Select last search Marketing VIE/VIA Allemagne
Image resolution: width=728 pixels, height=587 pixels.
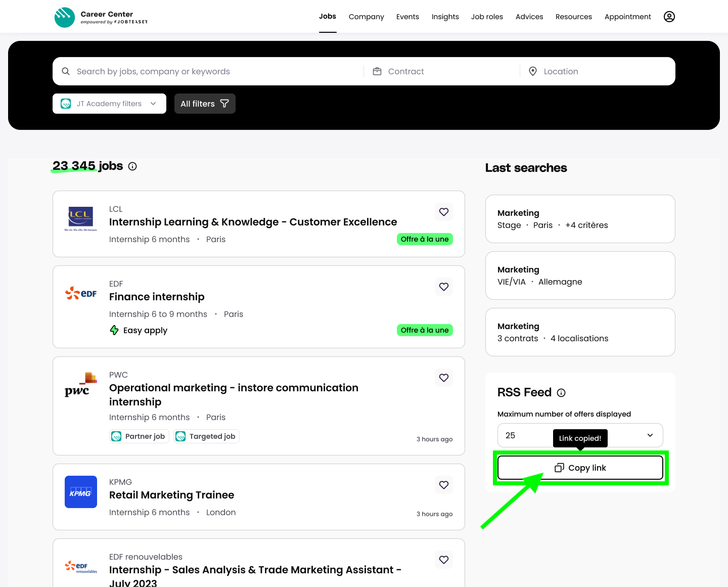(580, 276)
